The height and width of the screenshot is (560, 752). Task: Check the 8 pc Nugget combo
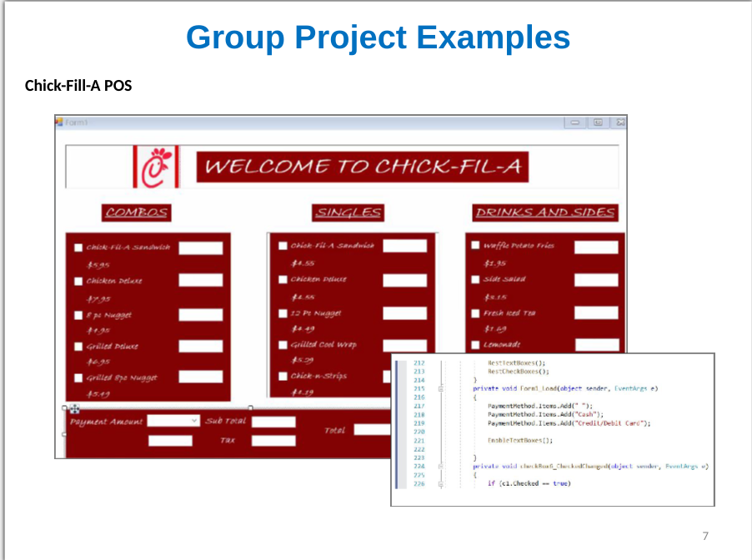click(78, 315)
